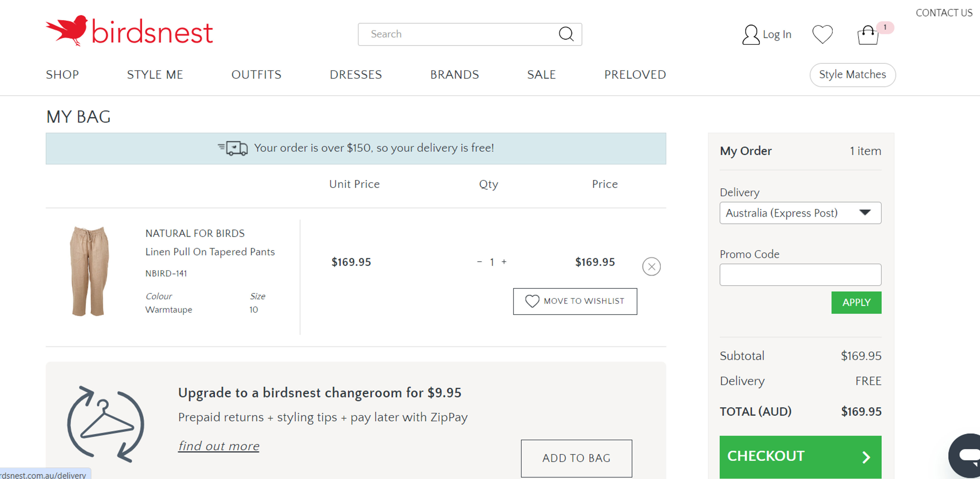Click the size value 10
Viewport: 980px width, 479px height.
click(x=254, y=310)
